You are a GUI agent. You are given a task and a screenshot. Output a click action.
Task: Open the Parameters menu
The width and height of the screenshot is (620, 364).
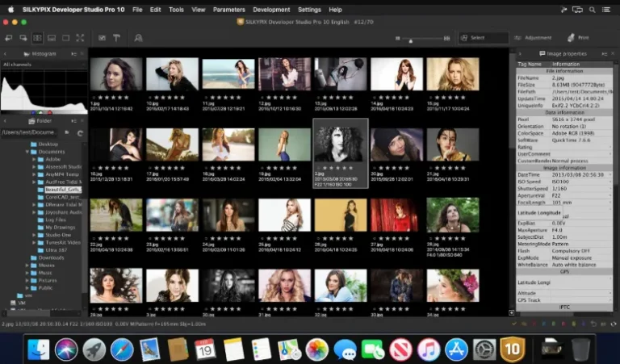[229, 10]
